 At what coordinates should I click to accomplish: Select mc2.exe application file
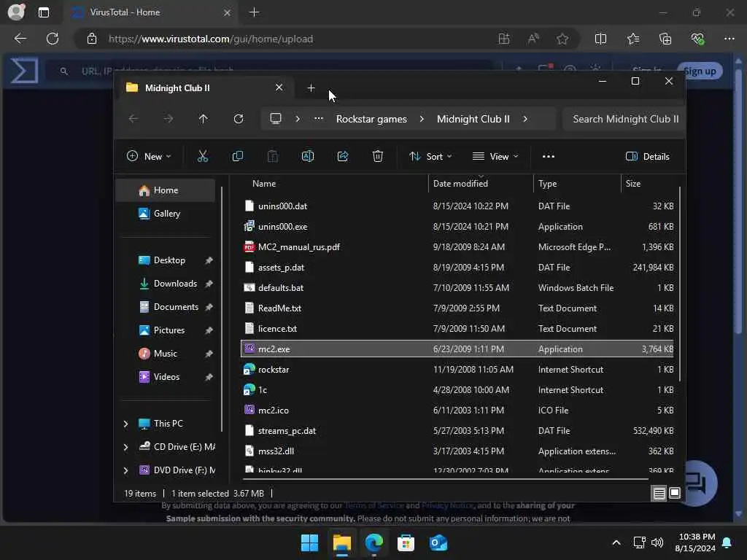click(457, 349)
